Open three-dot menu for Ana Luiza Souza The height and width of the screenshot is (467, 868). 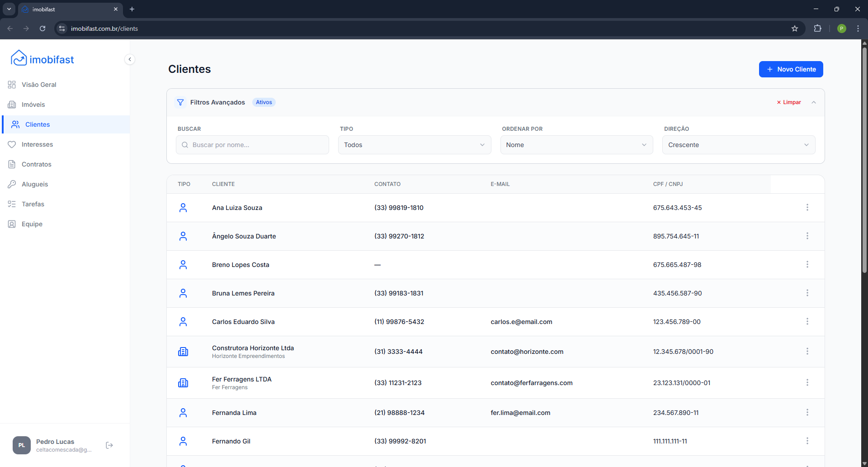point(807,208)
